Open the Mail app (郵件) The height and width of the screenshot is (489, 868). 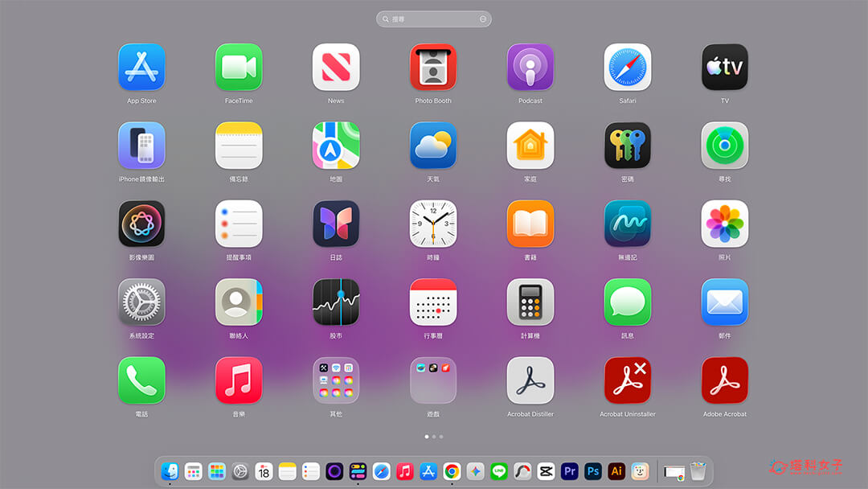tap(725, 302)
